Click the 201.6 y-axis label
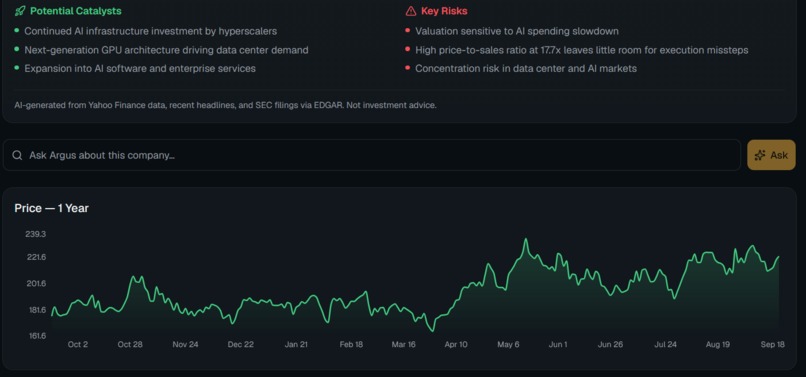This screenshot has height=377, width=806. [x=36, y=283]
